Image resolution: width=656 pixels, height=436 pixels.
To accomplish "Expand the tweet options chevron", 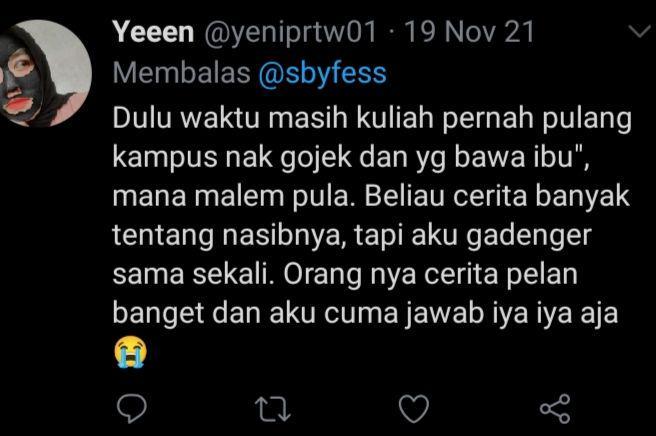I will tap(641, 32).
